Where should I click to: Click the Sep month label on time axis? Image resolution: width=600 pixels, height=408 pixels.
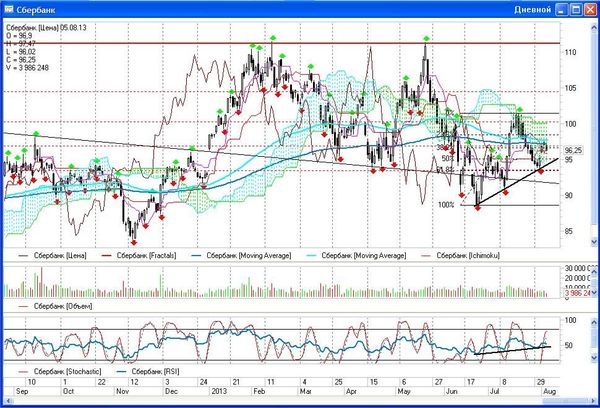[x=22, y=391]
